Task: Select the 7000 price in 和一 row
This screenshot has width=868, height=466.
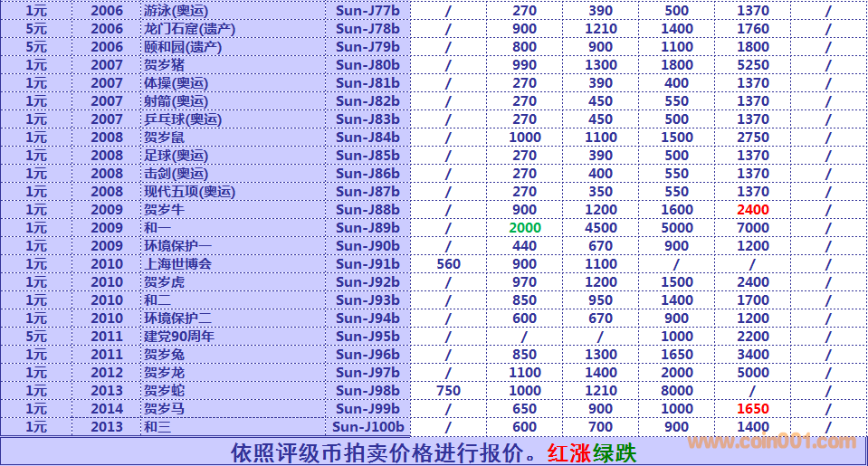Action: pyautogui.click(x=753, y=228)
